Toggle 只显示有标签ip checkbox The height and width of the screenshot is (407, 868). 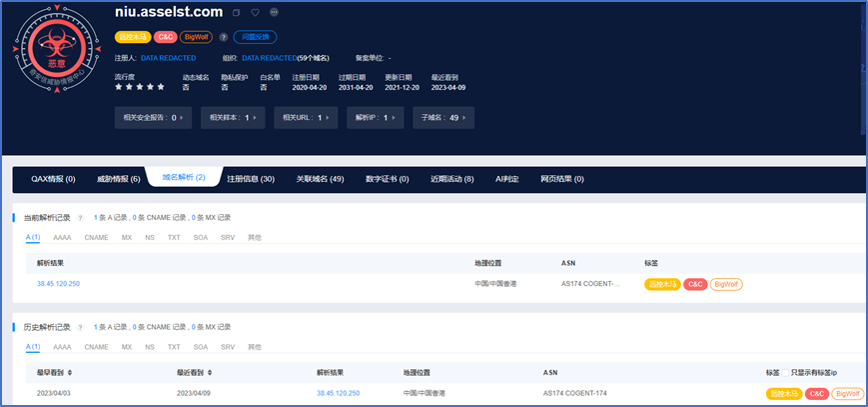click(x=785, y=373)
